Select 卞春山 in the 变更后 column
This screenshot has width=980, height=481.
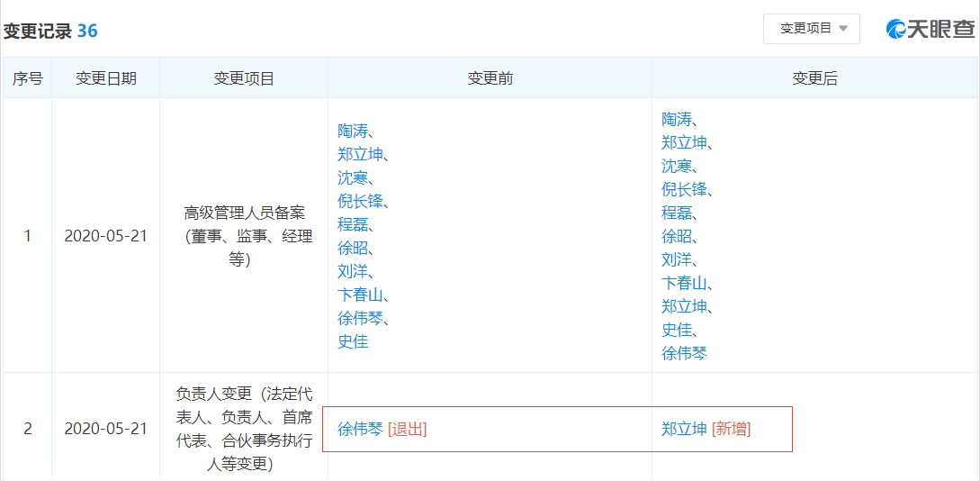(x=684, y=283)
